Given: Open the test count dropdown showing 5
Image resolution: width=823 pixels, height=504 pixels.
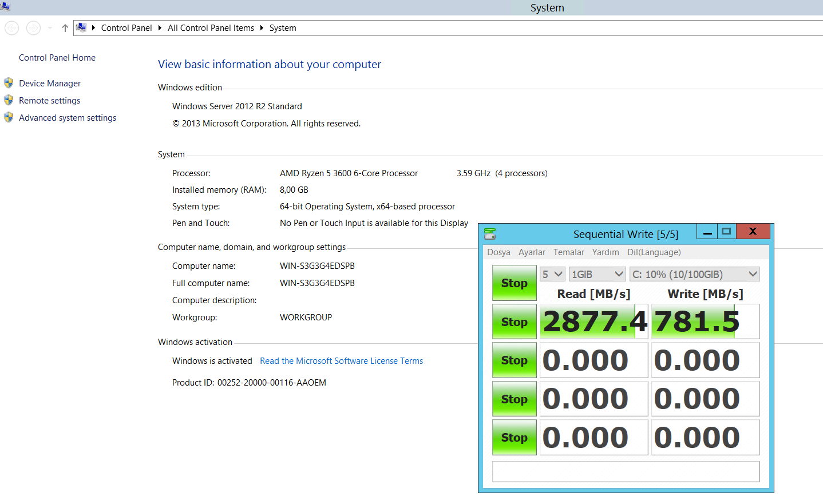Looking at the screenshot, I should (x=553, y=274).
